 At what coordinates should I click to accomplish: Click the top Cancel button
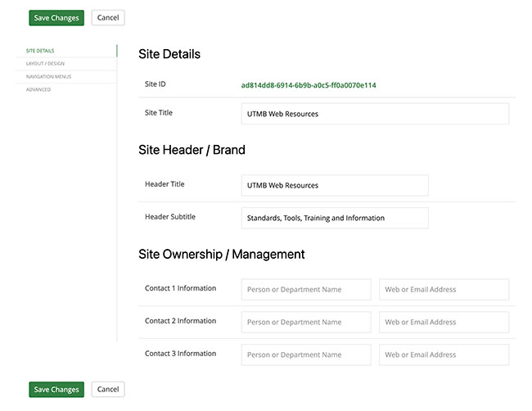108,18
